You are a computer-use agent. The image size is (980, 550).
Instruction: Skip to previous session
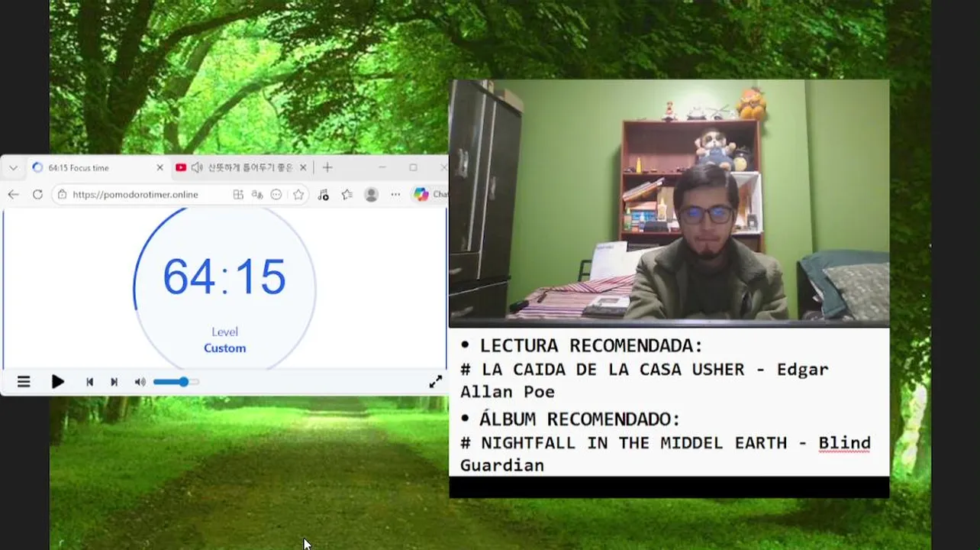pos(89,382)
